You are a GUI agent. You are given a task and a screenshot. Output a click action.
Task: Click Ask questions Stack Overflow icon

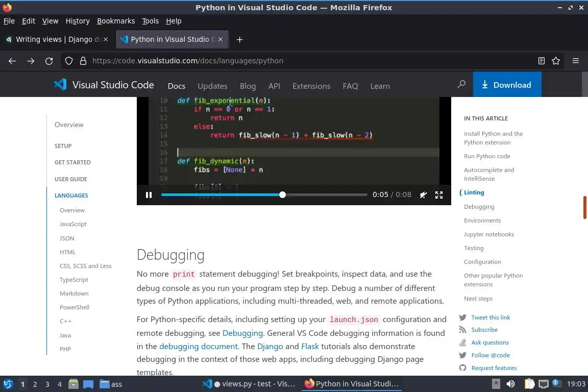click(463, 342)
